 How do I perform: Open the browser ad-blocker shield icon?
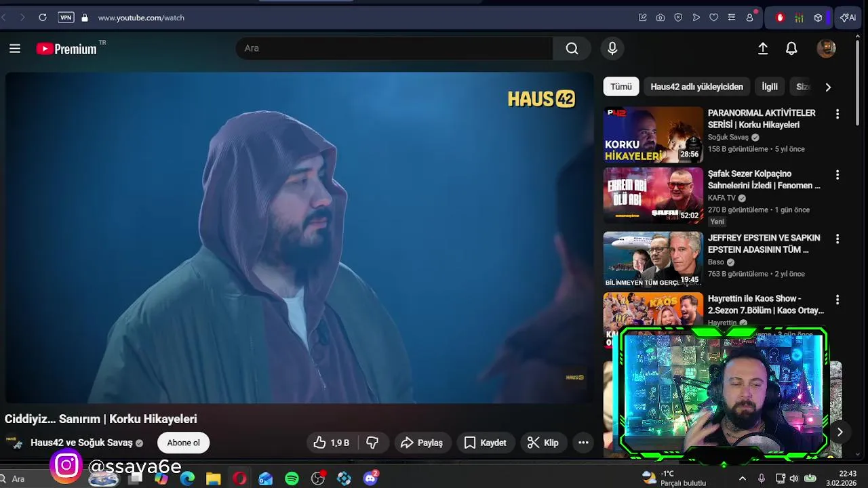click(678, 18)
